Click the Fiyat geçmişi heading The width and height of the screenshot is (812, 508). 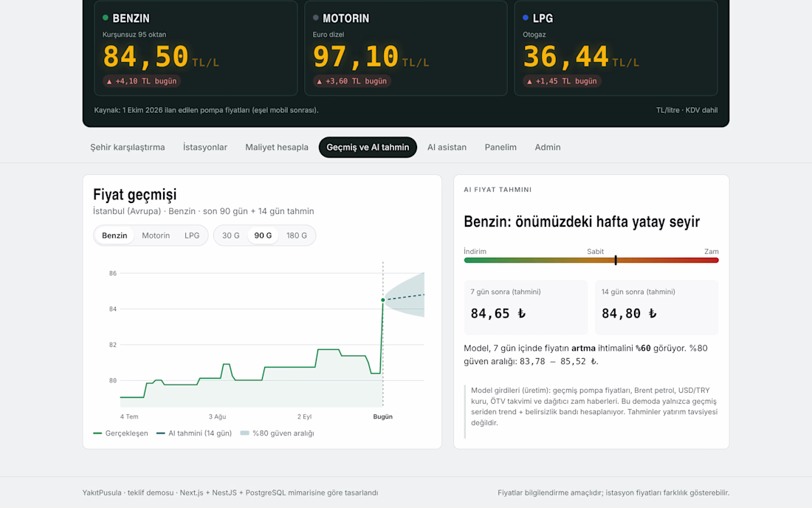coord(134,194)
